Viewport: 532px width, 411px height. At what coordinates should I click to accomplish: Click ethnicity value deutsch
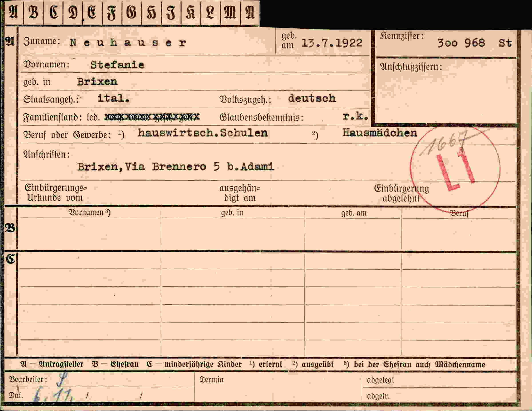point(312,98)
